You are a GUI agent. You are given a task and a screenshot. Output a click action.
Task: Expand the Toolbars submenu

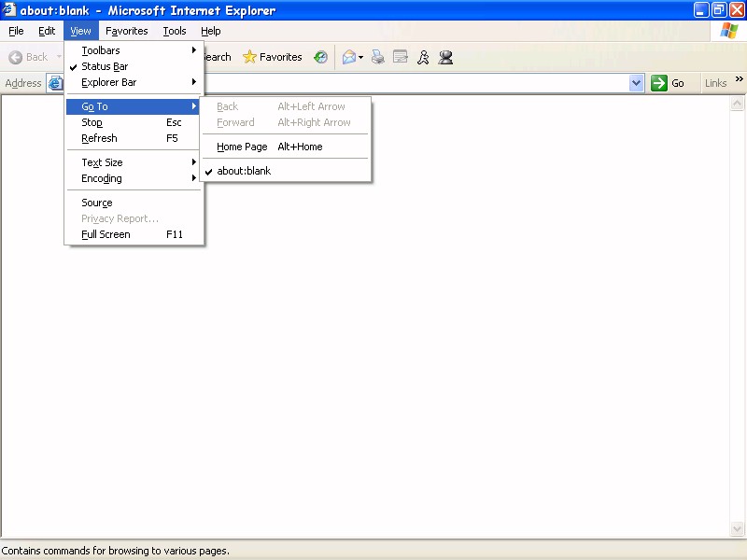[x=134, y=50]
